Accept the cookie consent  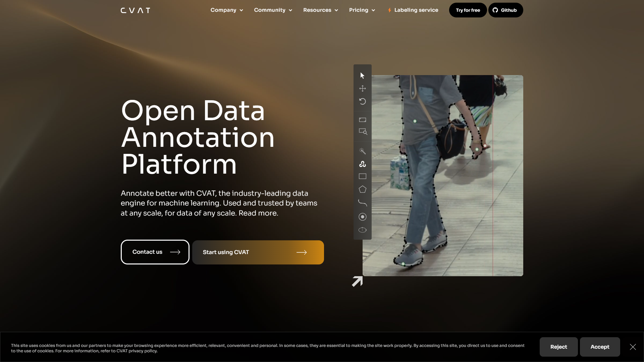pos(600,347)
